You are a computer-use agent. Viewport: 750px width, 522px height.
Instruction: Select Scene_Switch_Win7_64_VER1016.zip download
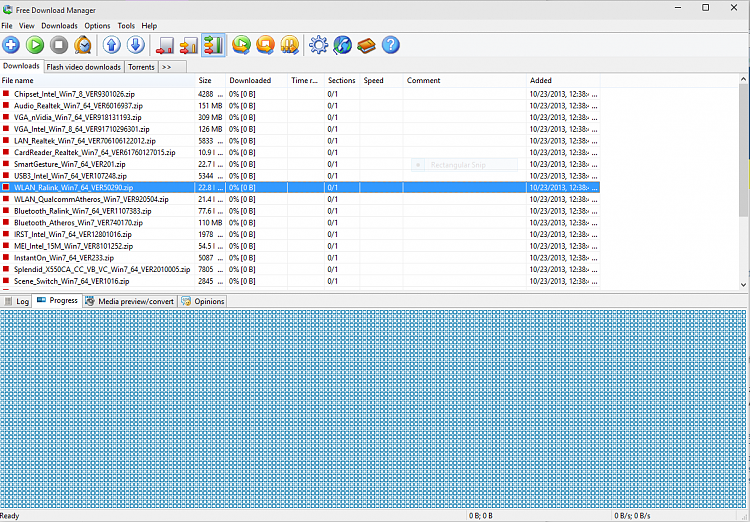click(x=300, y=281)
